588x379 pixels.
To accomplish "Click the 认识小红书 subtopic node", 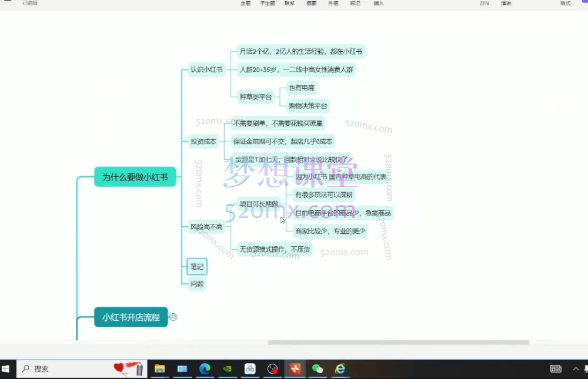I will tap(206, 69).
